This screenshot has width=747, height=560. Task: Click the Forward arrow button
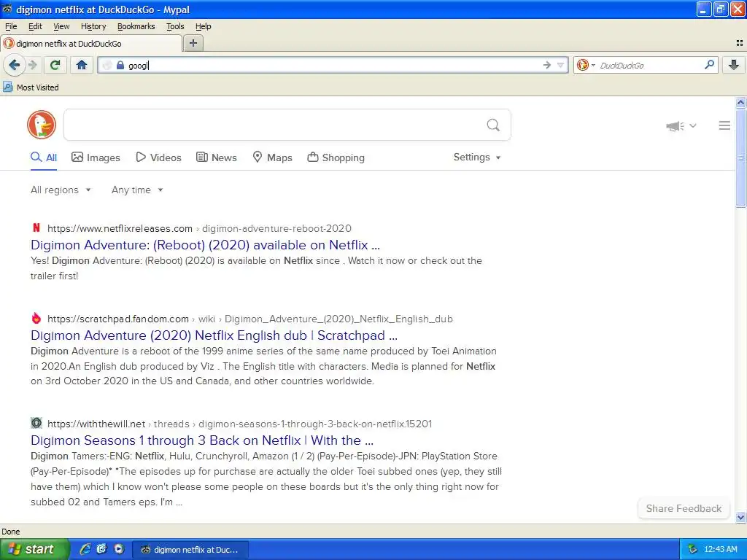(x=33, y=65)
